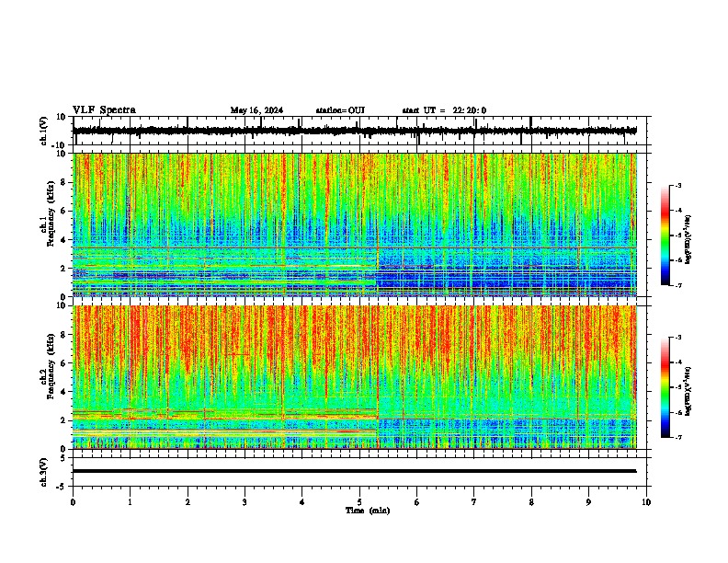
Task: Click the time axis tick label "10" below ch.3
Action: pos(646,502)
